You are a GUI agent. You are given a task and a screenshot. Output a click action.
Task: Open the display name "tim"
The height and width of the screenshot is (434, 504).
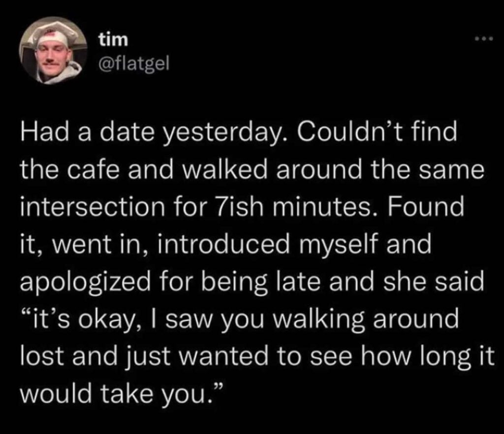click(x=113, y=40)
